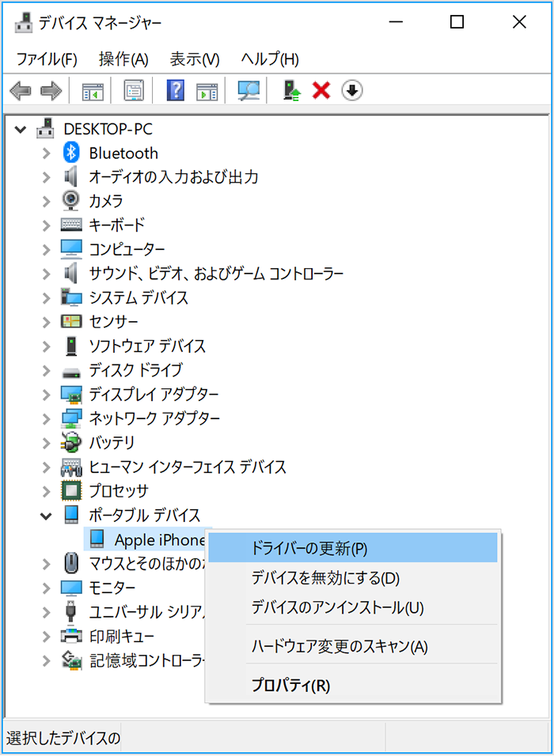
Task: Select the ネットワーク アダプター row label
Action: pyautogui.click(x=154, y=418)
